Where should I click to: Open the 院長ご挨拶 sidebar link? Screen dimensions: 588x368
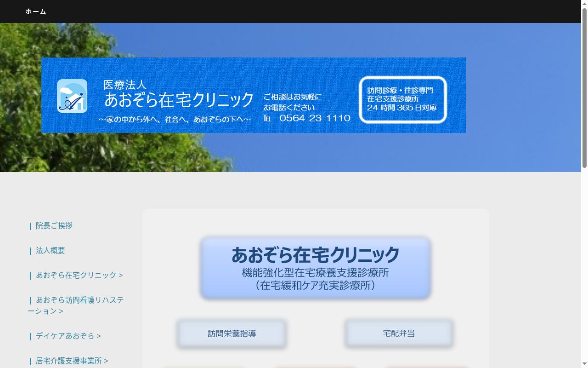click(x=54, y=225)
